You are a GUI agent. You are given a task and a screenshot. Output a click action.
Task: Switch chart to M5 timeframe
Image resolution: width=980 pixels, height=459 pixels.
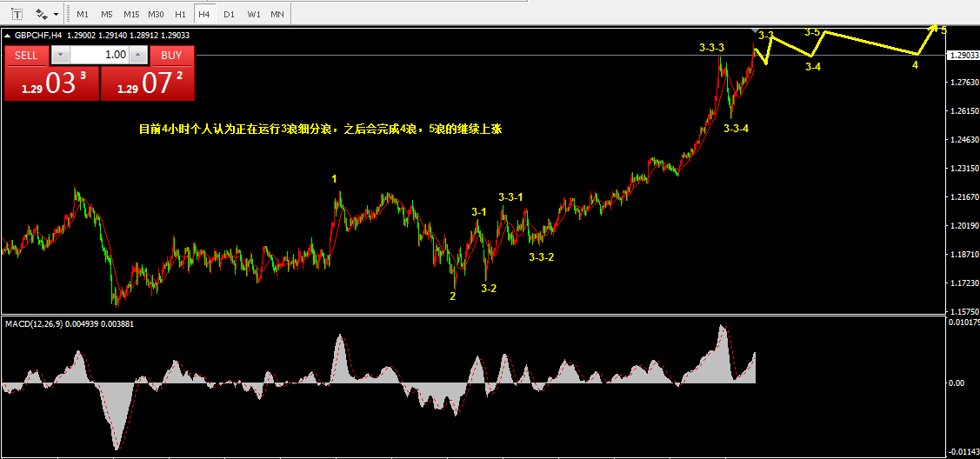pyautogui.click(x=106, y=14)
